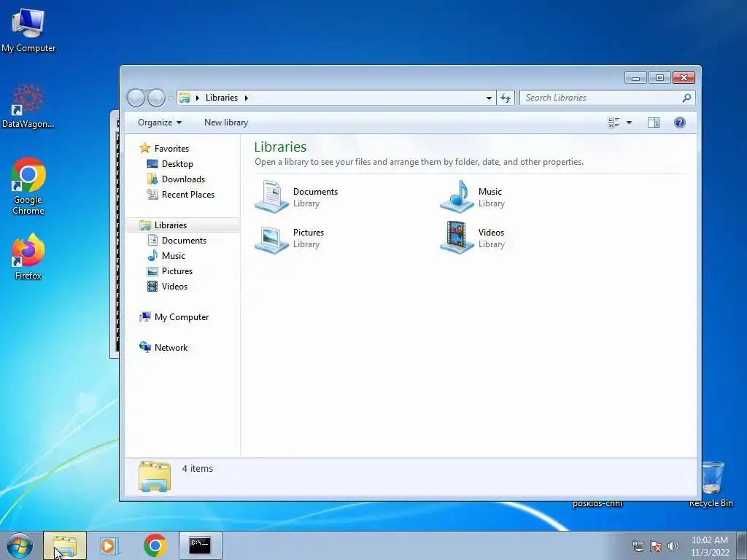The height and width of the screenshot is (560, 747).
Task: Click arrow before Libraries in address bar
Action: [x=197, y=98]
